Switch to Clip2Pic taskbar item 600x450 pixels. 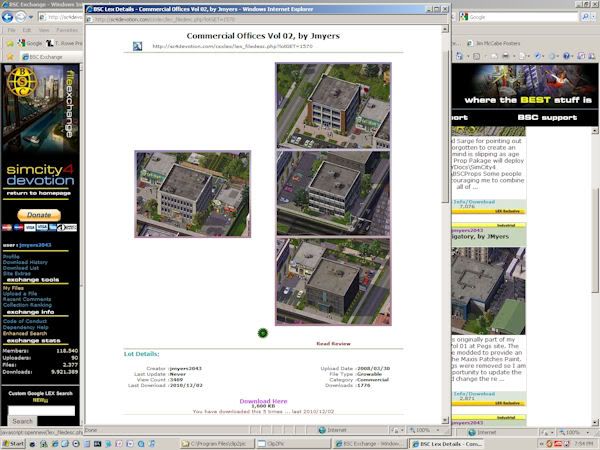(291, 443)
